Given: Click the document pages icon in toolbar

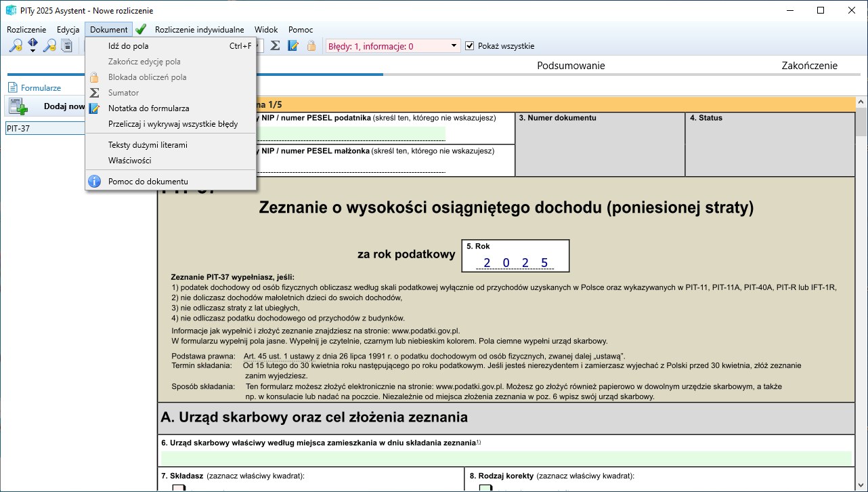Looking at the screenshot, I should [67, 46].
